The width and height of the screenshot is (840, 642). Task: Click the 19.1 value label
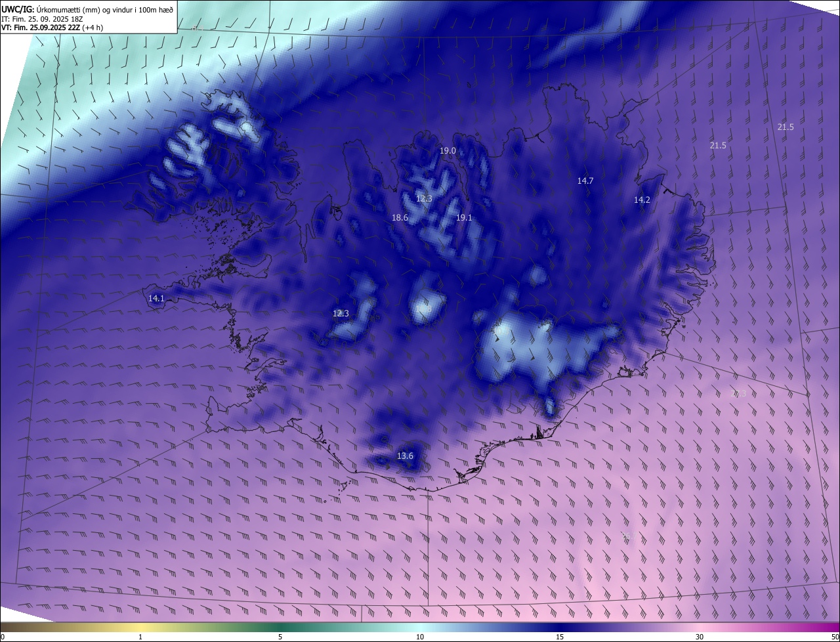tap(464, 218)
